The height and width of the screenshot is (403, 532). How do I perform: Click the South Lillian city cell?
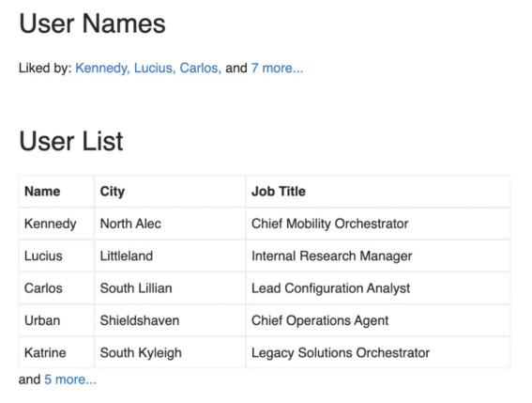170,288
